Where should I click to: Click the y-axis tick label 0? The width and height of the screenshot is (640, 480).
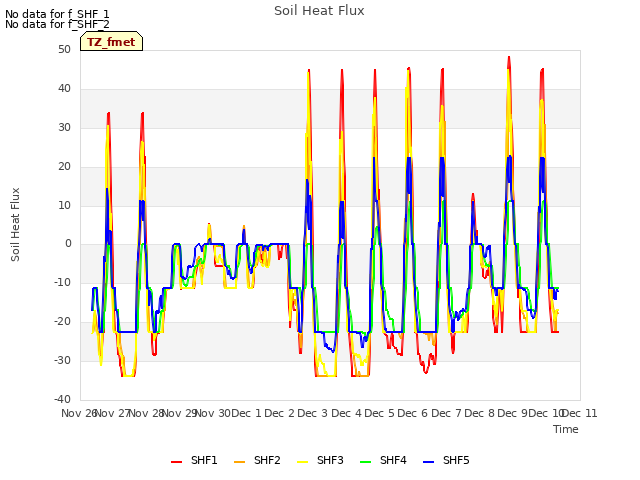coord(68,244)
